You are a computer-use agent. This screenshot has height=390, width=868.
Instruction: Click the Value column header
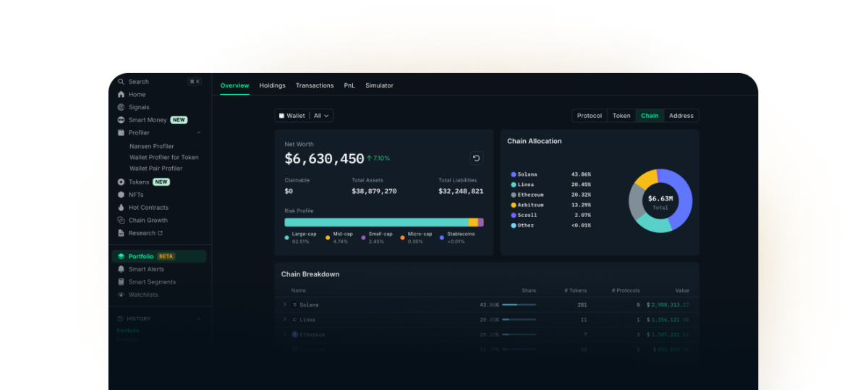pyautogui.click(x=682, y=291)
